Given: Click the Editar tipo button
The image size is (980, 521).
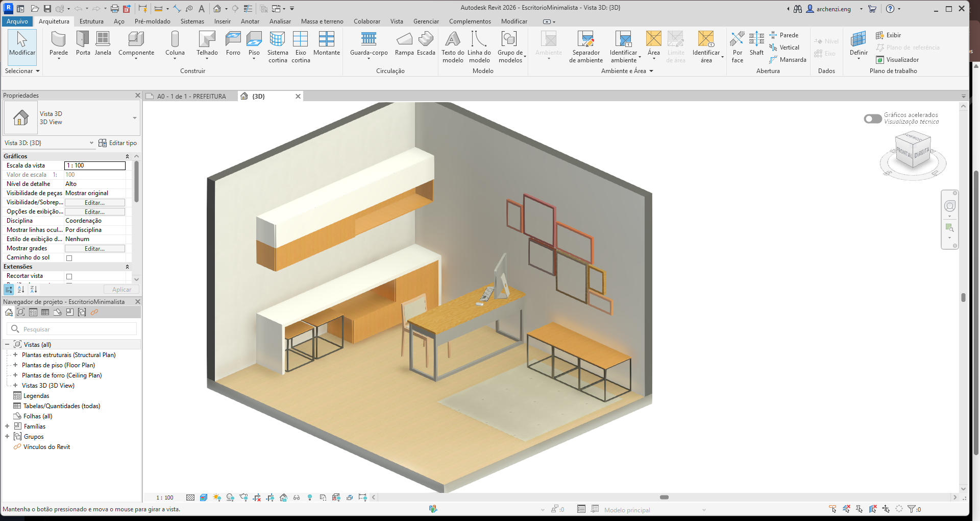Looking at the screenshot, I should click(x=117, y=143).
